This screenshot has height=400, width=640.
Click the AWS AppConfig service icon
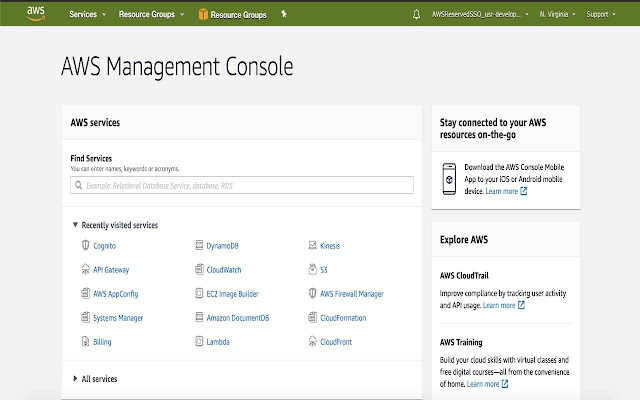pos(85,293)
